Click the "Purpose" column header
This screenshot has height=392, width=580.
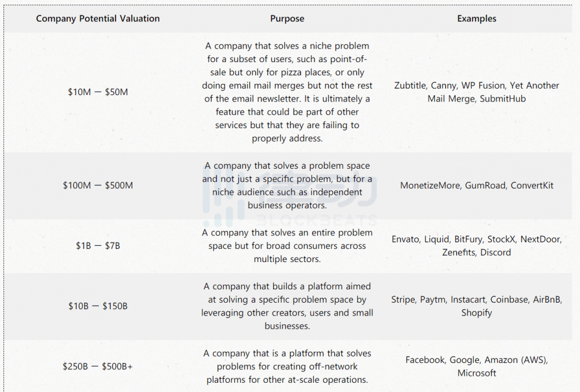tap(287, 19)
